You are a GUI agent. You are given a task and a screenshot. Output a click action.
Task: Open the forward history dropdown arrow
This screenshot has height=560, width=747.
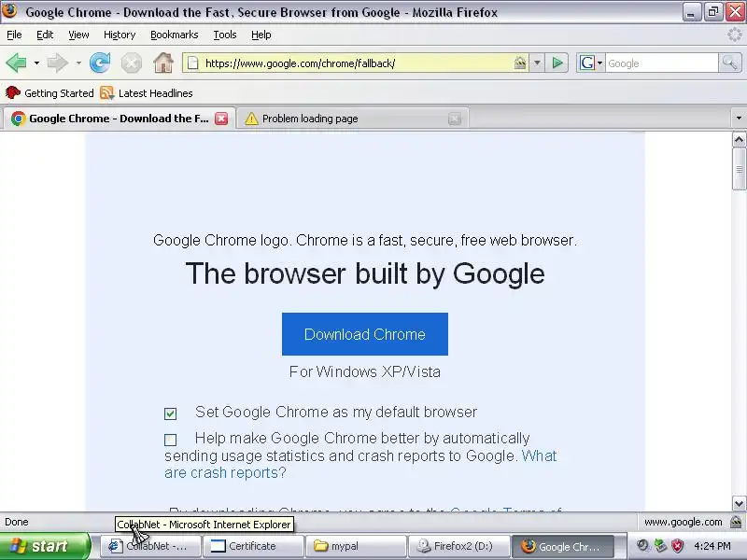pos(78,63)
